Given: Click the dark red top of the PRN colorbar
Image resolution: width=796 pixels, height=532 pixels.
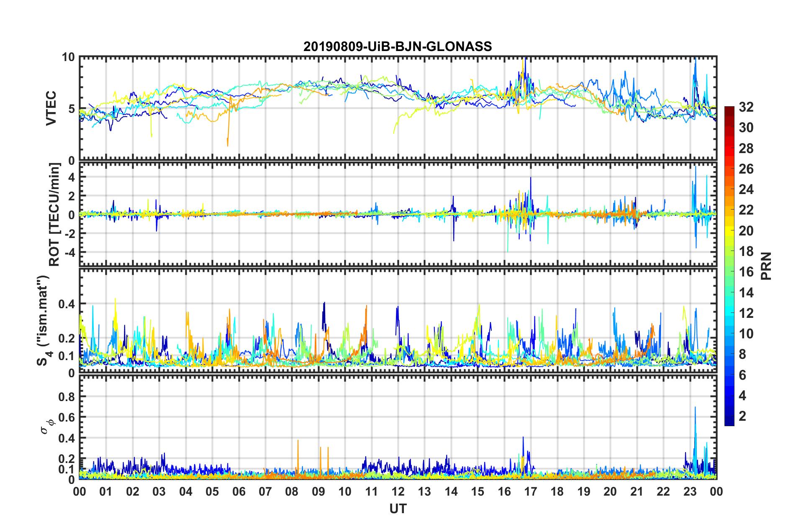Looking at the screenshot, I should pyautogui.click(x=729, y=111).
